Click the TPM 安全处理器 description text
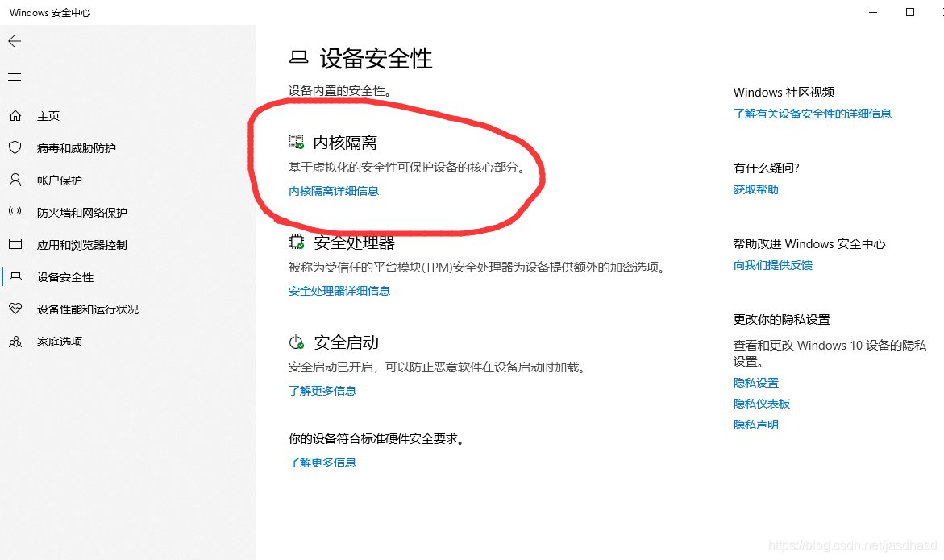Screen dimensions: 944x560 [476, 267]
